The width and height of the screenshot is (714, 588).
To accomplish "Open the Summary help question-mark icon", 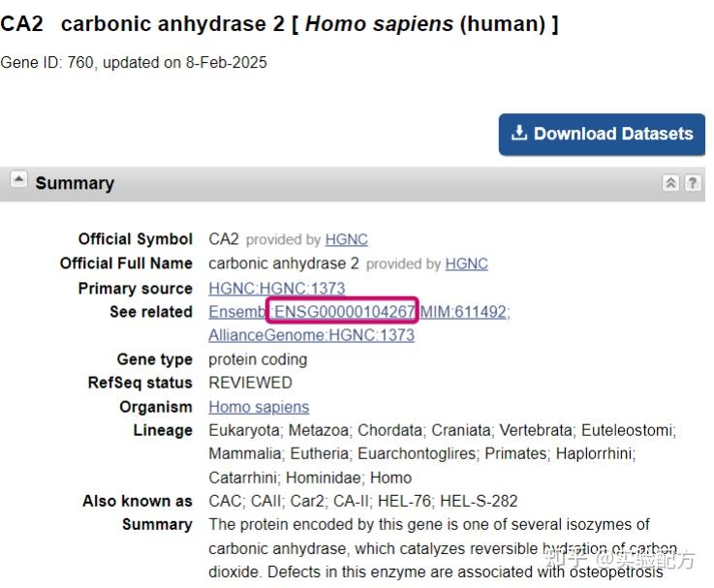I will point(693,183).
